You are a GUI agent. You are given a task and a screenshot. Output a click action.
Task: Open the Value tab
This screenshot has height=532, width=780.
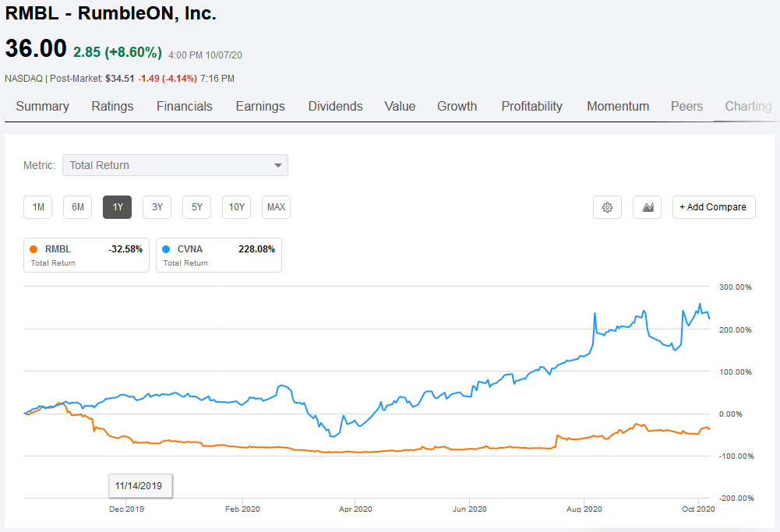click(400, 107)
